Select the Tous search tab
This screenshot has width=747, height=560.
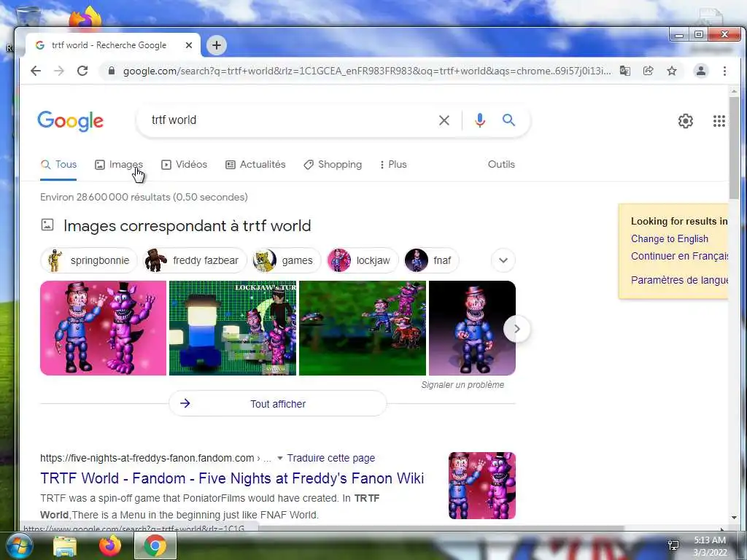[x=58, y=164]
